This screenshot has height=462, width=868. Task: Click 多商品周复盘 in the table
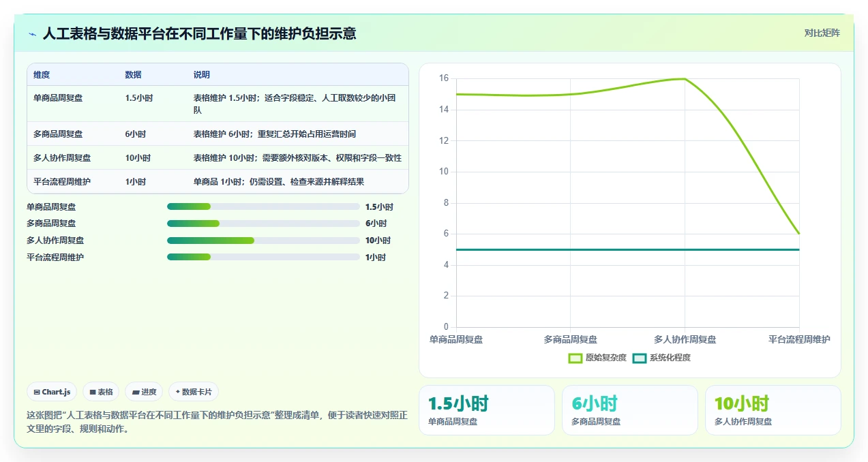(58, 134)
